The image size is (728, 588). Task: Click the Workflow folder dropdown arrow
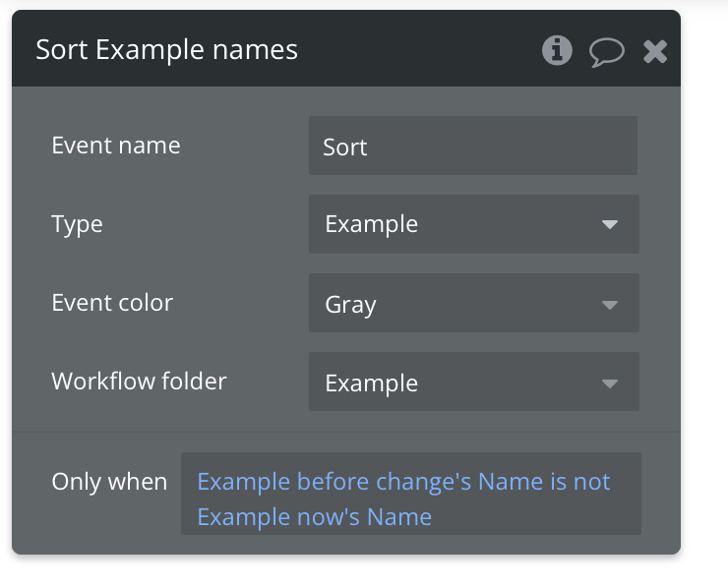click(609, 382)
